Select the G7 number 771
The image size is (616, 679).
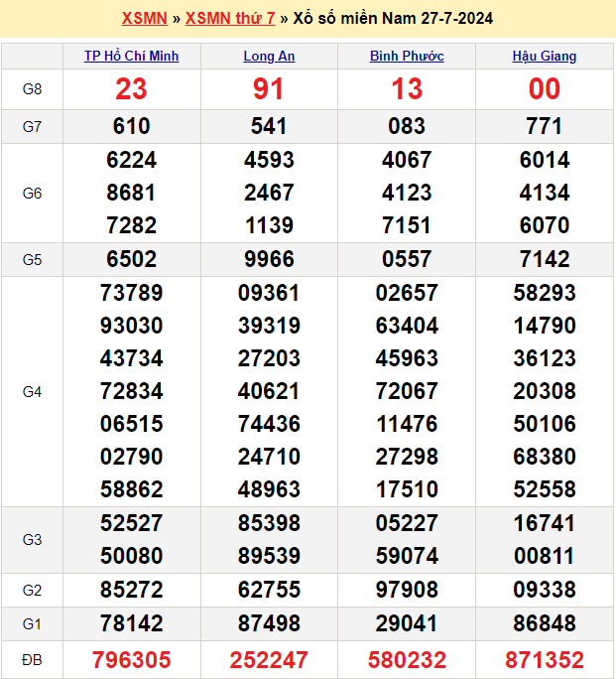click(545, 126)
